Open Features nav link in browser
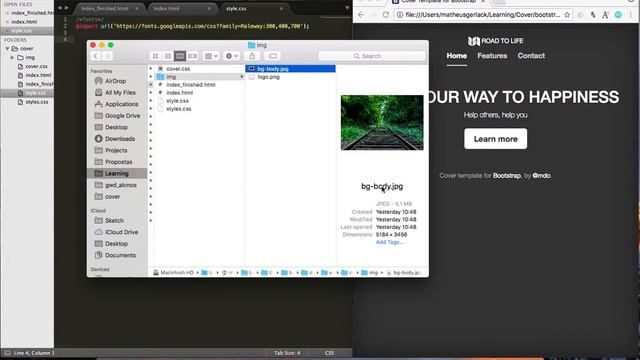640x360 pixels. click(492, 56)
